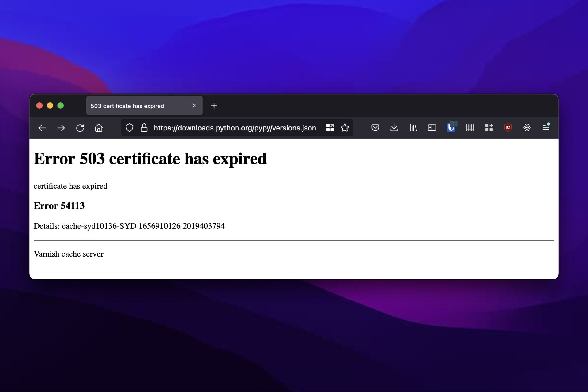This screenshot has width=588, height=392.
Task: Click the cache-syd10136-SYD details line
Action: pyautogui.click(x=129, y=226)
